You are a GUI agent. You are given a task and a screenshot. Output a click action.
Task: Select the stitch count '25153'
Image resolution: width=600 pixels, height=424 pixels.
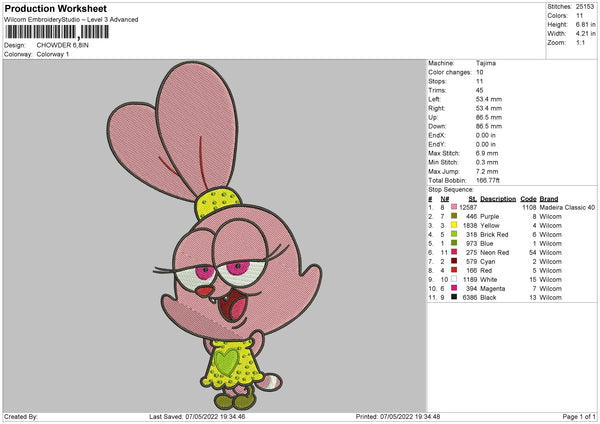tap(585, 7)
